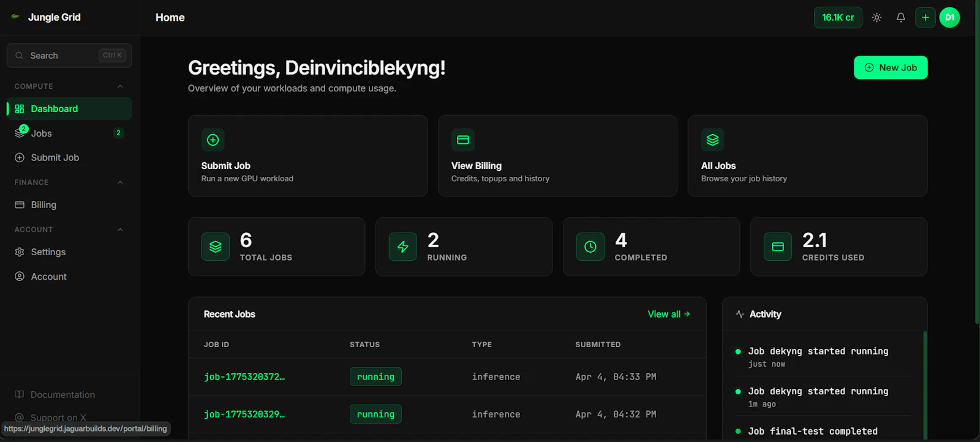Collapse the ACCOUNT sidebar section
980x442 pixels.
point(120,230)
